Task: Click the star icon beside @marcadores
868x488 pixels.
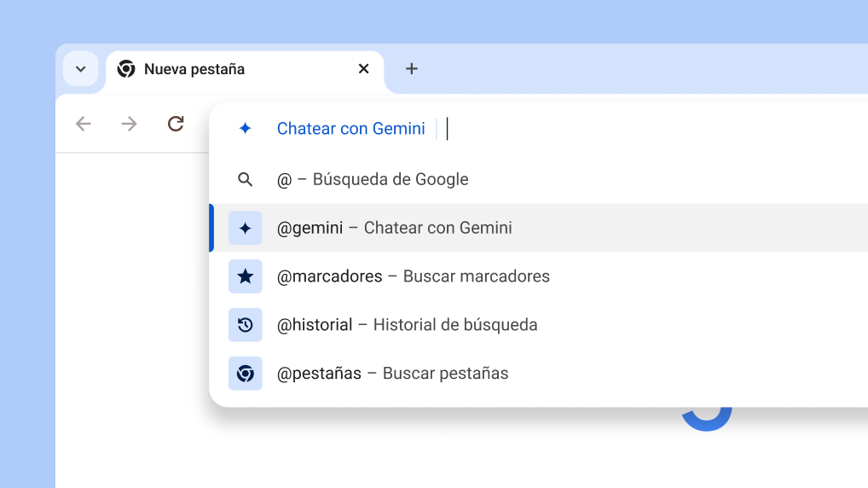Action: click(246, 276)
